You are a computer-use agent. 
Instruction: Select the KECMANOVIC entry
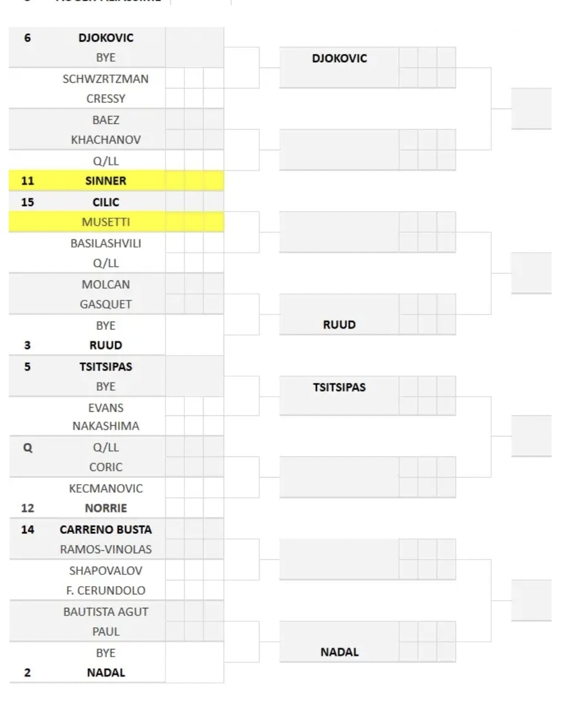click(x=106, y=489)
